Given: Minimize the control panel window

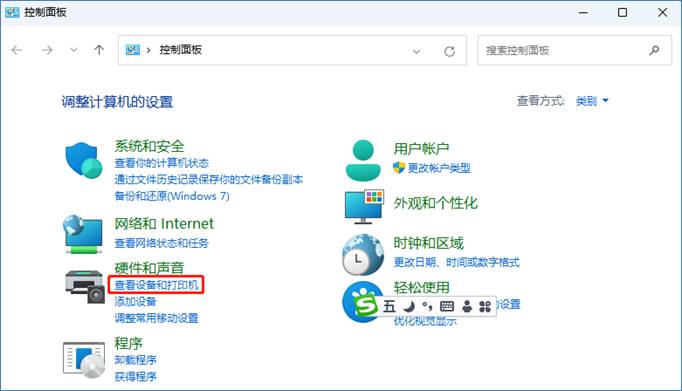Looking at the screenshot, I should [x=583, y=12].
